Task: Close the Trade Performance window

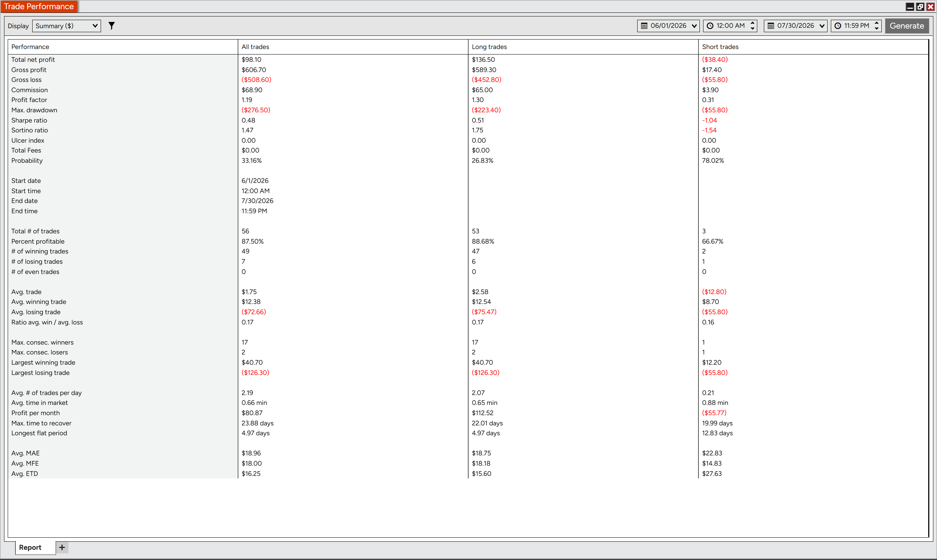Action: click(930, 7)
